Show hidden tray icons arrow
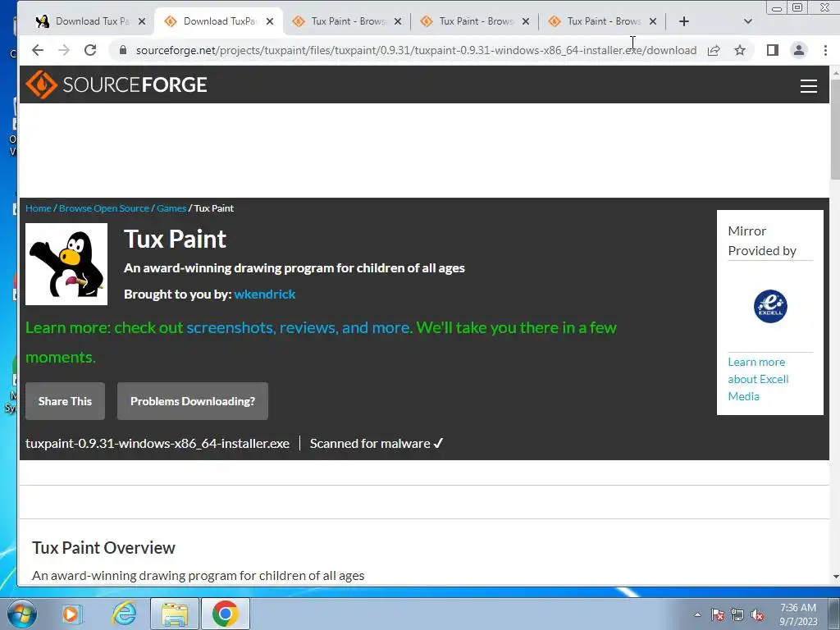This screenshot has height=630, width=840. [x=697, y=614]
